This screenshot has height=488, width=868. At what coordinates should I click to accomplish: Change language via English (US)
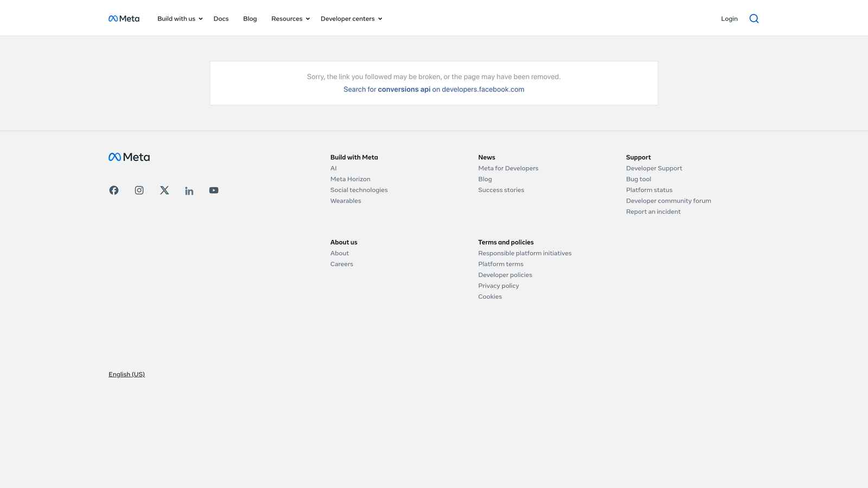coord(126,374)
